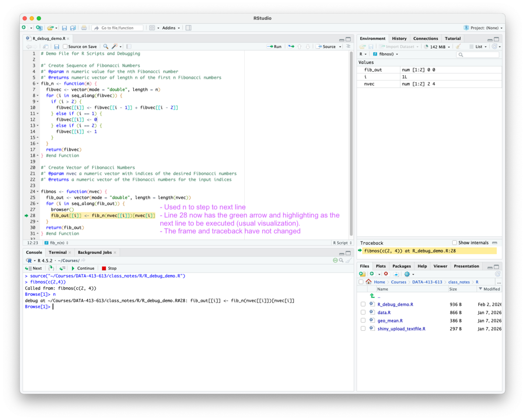Image resolution: width=525 pixels, height=420 pixels.
Task: Select the Source button in editor toolbar
Action: click(327, 46)
